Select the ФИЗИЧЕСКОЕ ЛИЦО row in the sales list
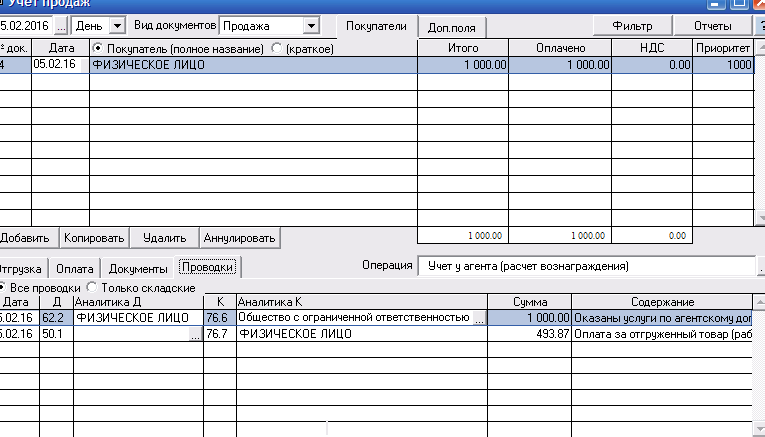 tap(250, 65)
